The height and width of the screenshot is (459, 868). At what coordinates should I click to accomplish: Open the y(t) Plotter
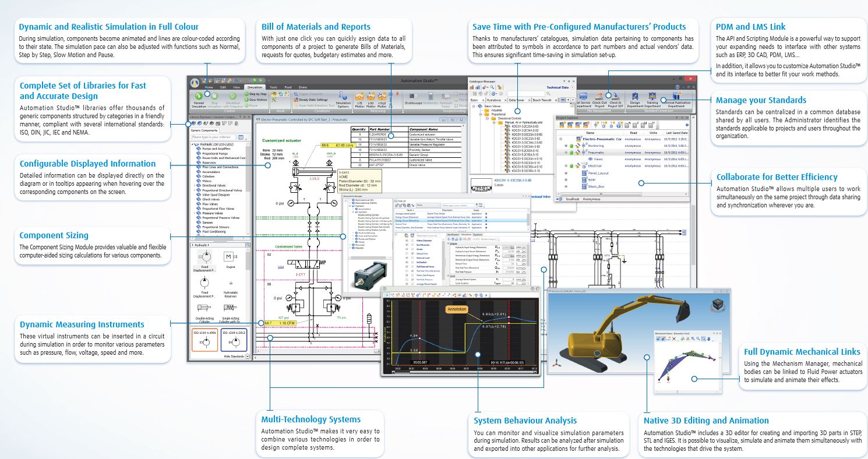[359, 99]
